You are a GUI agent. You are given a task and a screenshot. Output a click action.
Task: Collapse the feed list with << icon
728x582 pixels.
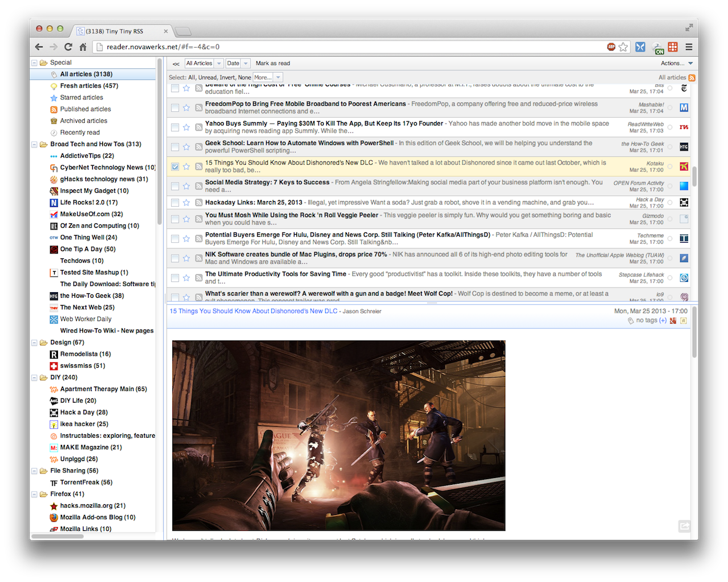(176, 64)
